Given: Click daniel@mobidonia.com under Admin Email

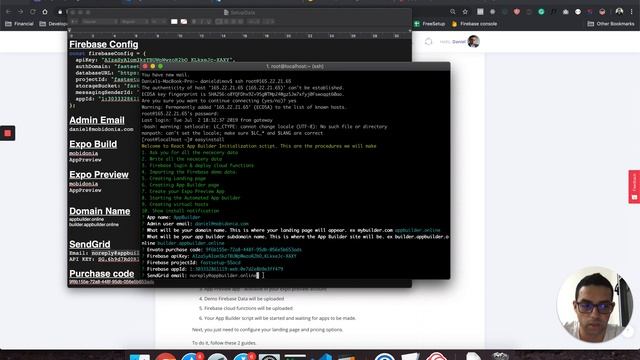Looking at the screenshot, I should (101, 129).
